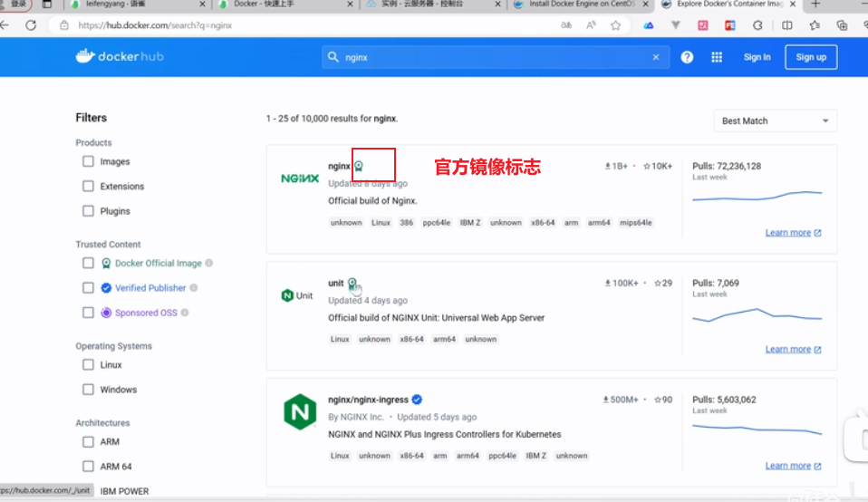Click info icon beside Docker Official Image
The image size is (868, 502).
point(208,263)
